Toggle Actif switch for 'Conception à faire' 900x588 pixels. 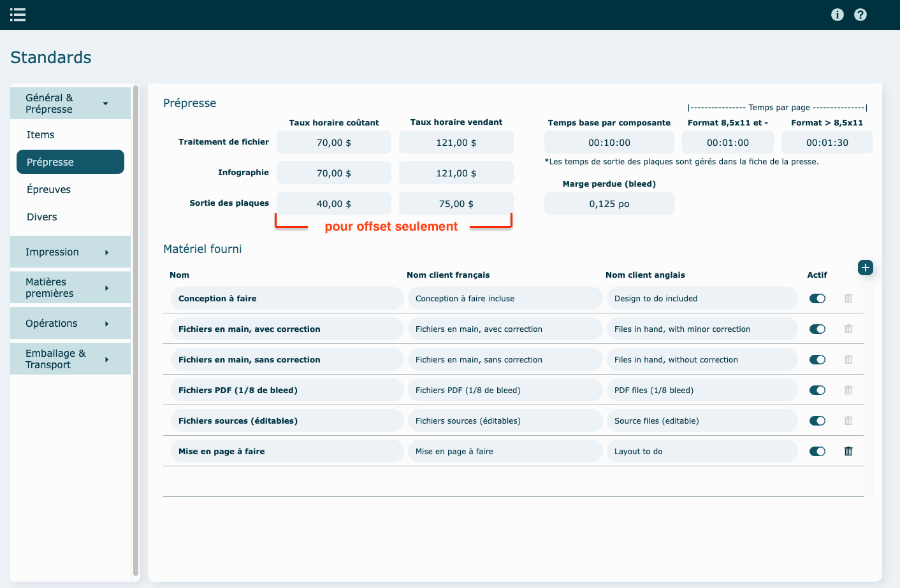point(817,298)
